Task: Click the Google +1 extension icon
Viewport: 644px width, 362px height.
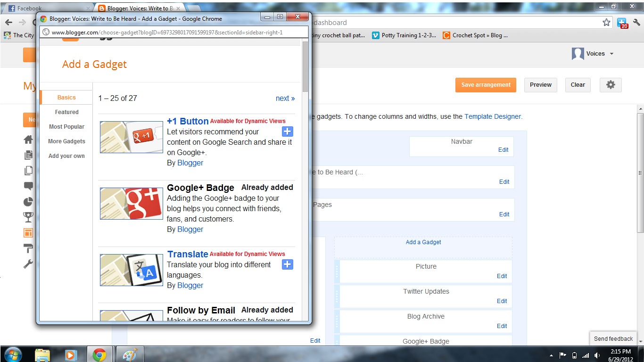Action: [622, 23]
